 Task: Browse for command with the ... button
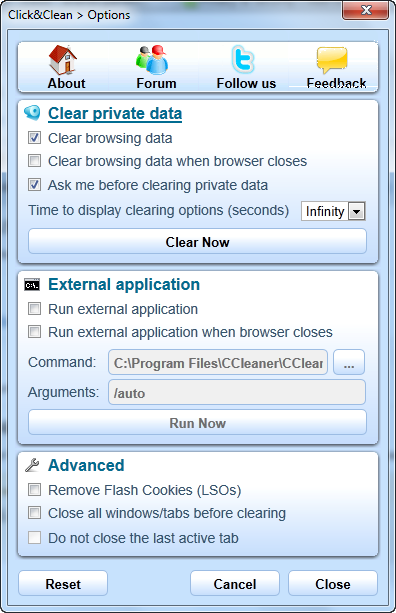click(349, 362)
